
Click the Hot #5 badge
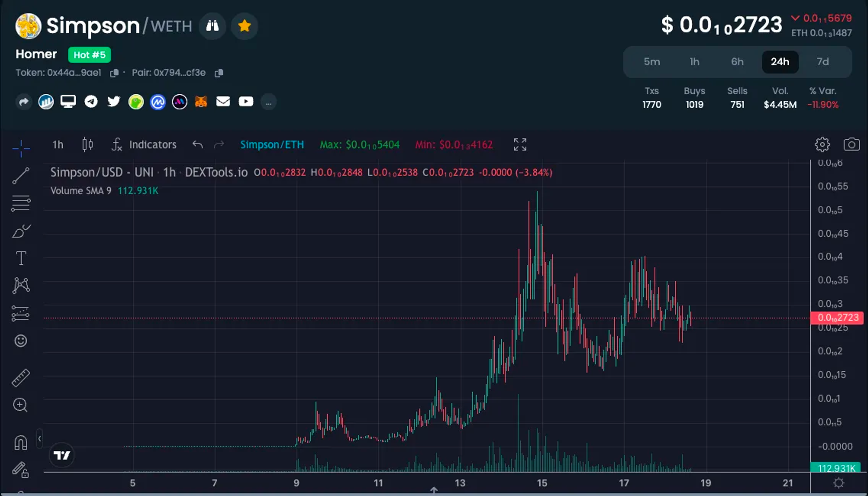[89, 55]
